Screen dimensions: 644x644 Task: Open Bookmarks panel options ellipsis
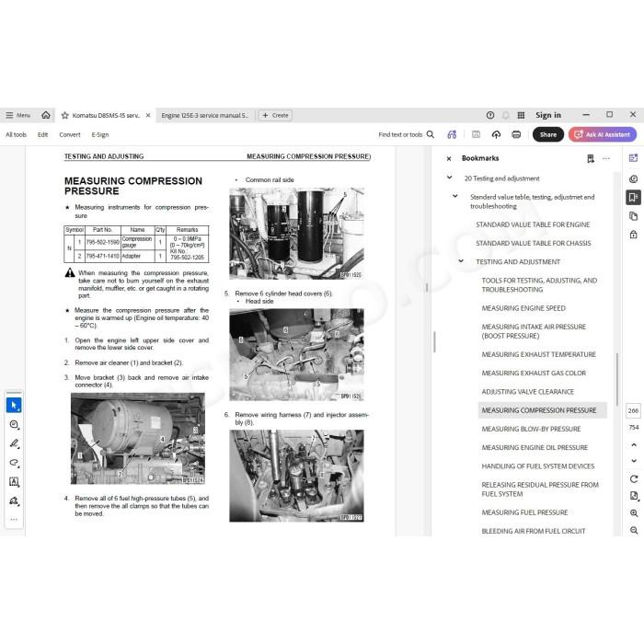(x=606, y=158)
